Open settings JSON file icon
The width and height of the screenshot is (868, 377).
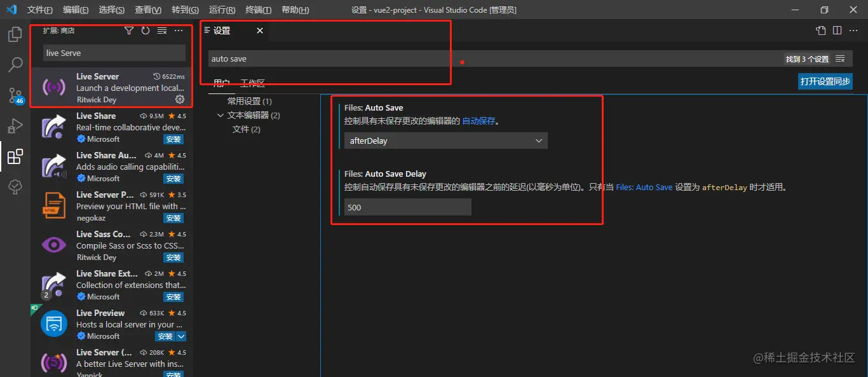click(x=821, y=31)
